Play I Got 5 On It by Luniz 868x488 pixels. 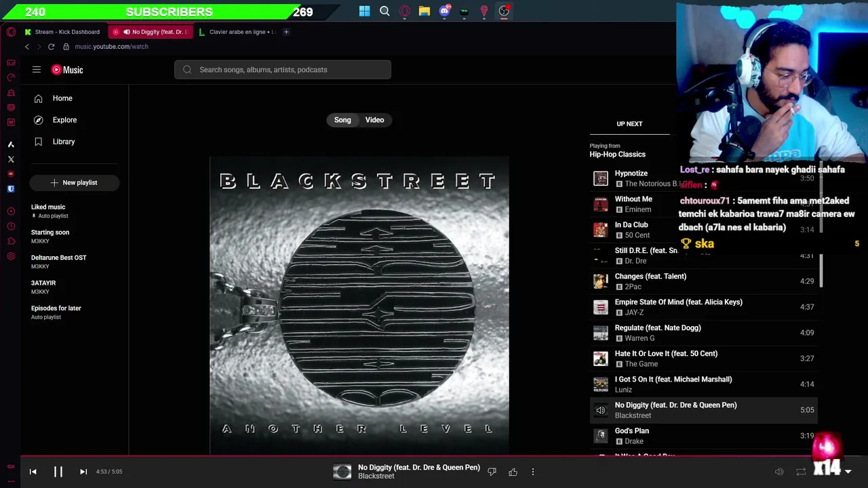[703, 384]
